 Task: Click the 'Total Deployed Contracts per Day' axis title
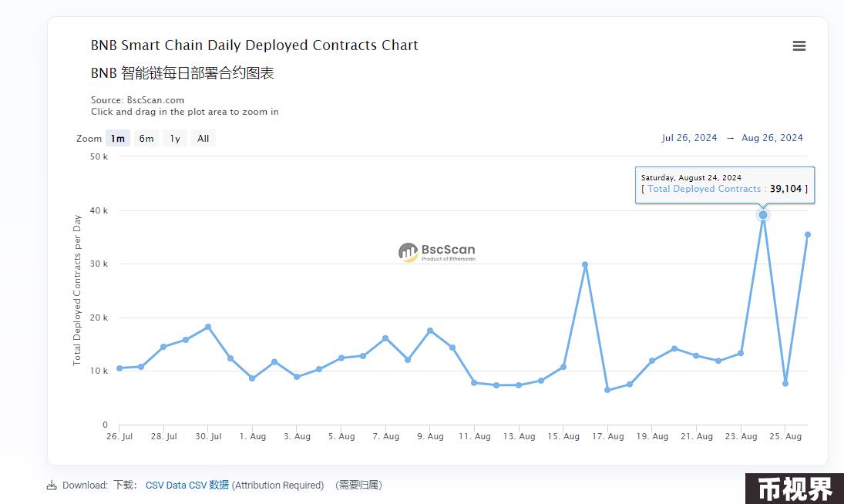click(77, 291)
